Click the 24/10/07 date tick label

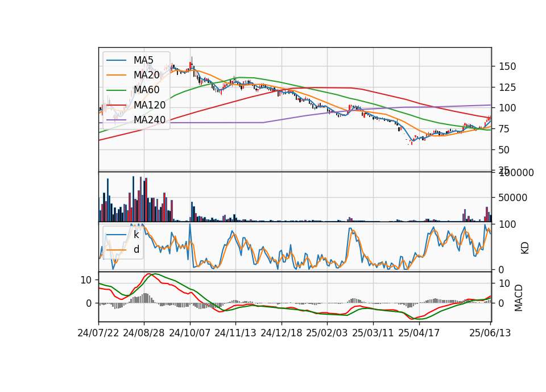click(x=190, y=333)
